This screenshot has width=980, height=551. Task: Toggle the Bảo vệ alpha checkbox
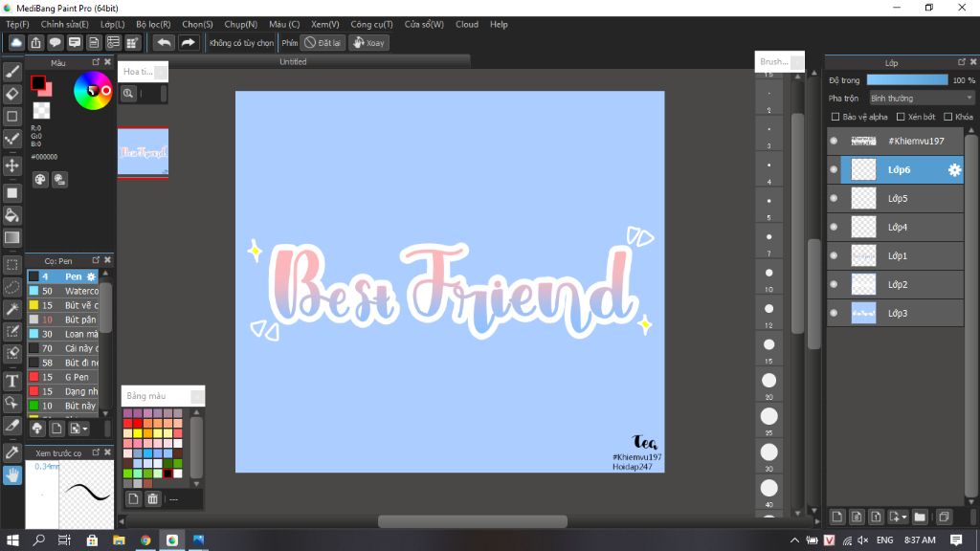[835, 117]
